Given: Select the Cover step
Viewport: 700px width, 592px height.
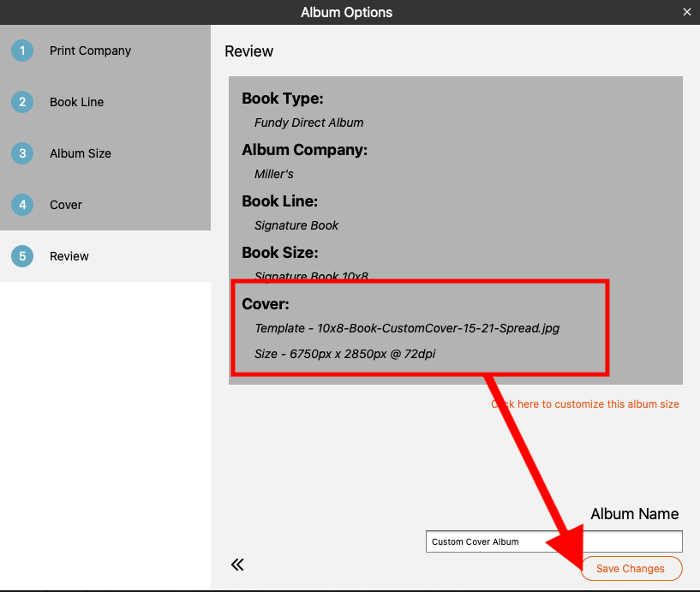Looking at the screenshot, I should (105, 205).
